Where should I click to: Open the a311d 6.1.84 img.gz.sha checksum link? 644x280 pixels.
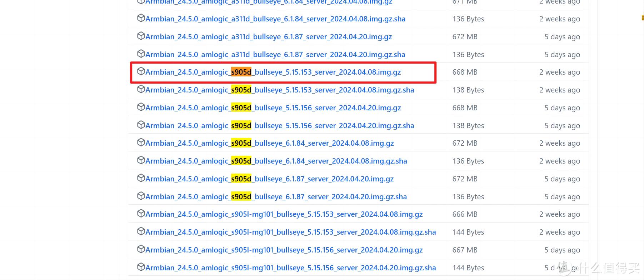click(x=275, y=19)
